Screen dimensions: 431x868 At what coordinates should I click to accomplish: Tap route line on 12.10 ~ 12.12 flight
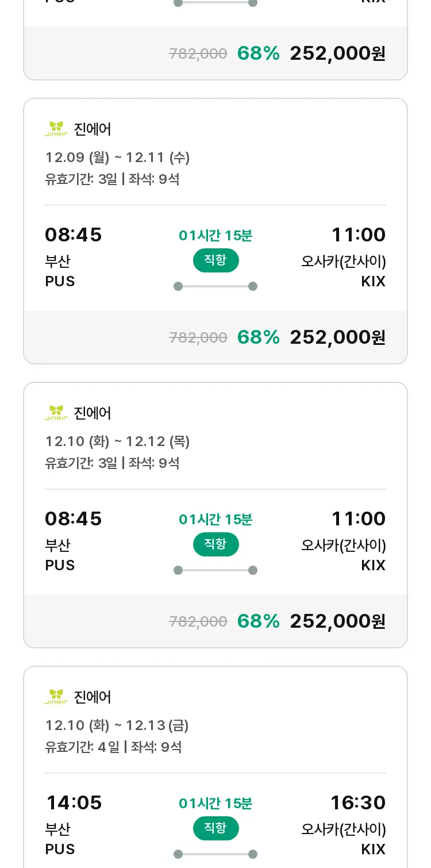215,570
